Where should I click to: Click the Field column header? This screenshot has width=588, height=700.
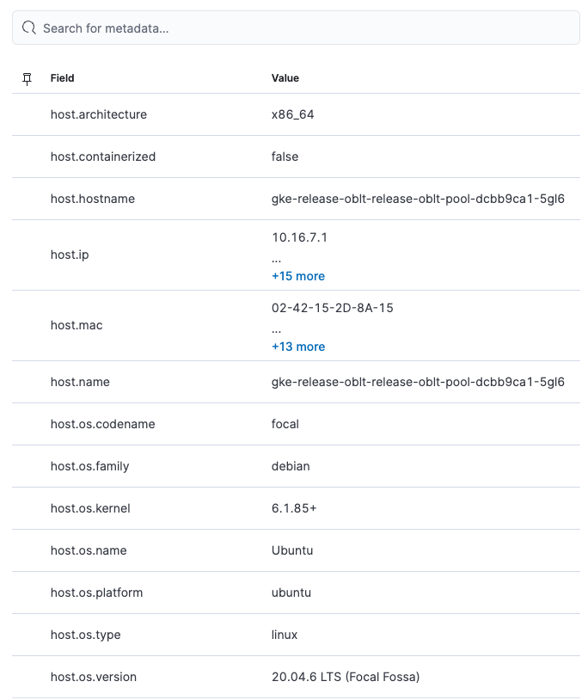coord(62,78)
